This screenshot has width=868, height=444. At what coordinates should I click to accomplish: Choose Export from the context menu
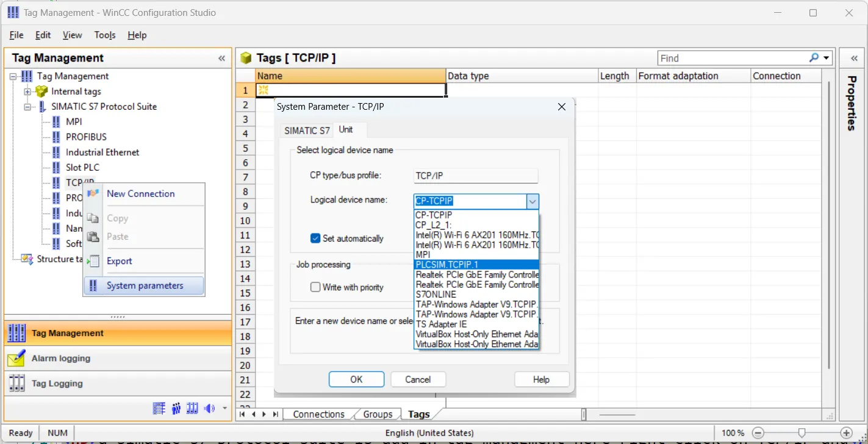coord(143,261)
